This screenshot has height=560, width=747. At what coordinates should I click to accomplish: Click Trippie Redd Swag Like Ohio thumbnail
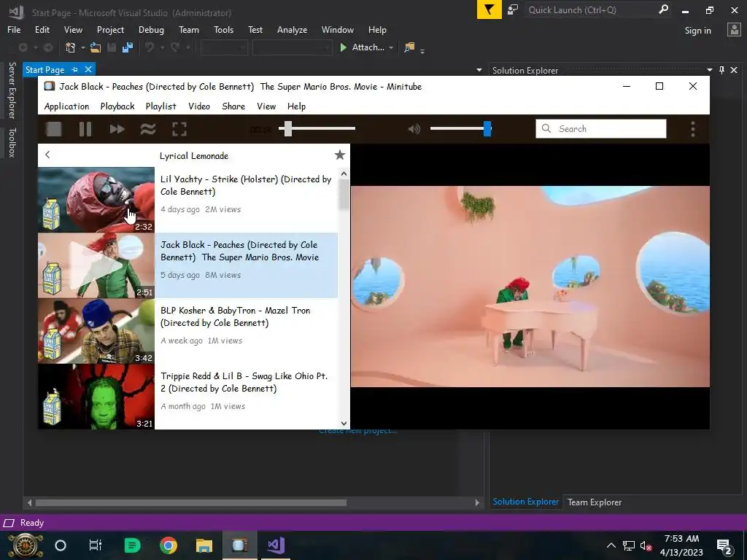(96, 397)
